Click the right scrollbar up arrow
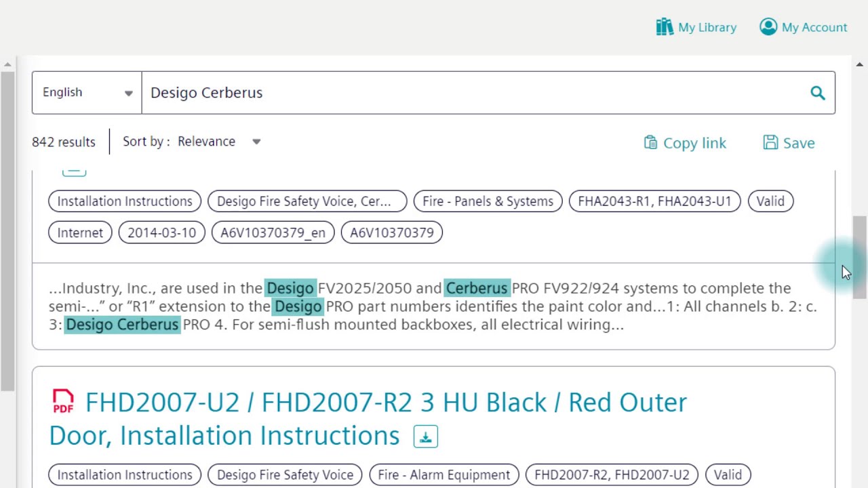Viewport: 868px width, 488px height. pos(859,64)
